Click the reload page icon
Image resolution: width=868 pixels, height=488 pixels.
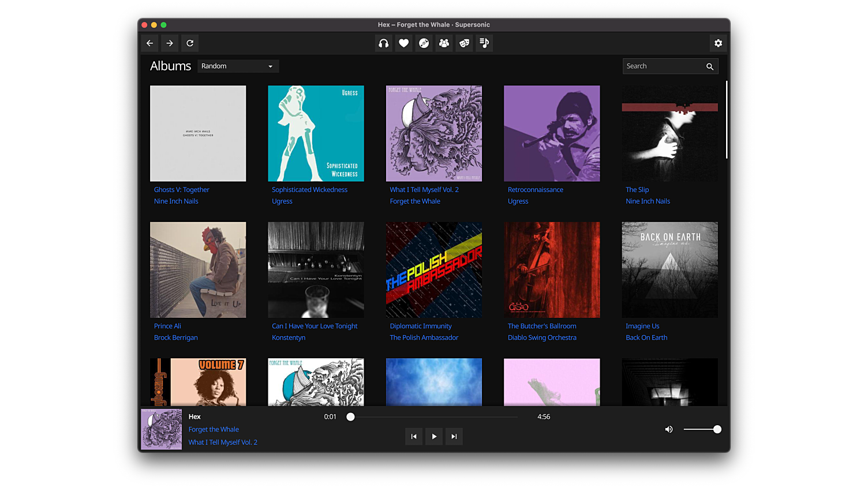[x=190, y=43]
